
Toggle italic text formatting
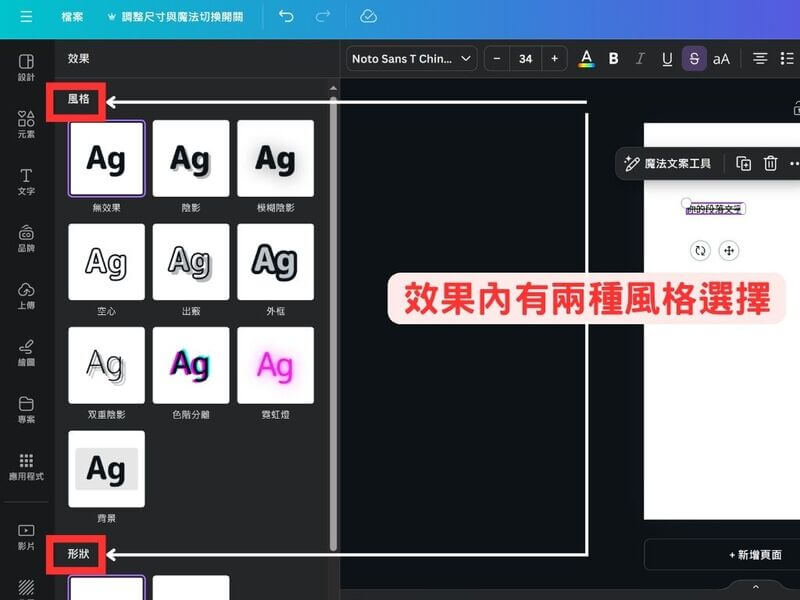[641, 59]
